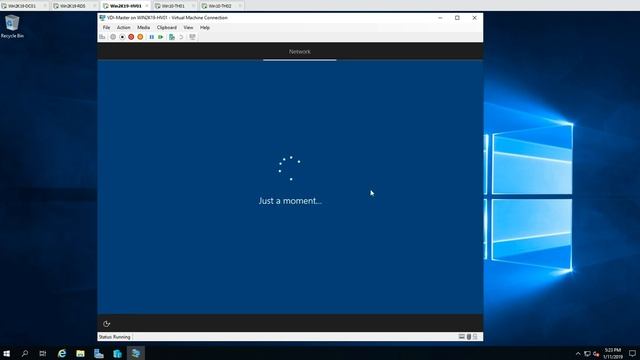The width and height of the screenshot is (640, 360).
Task: Click the Recycle Bin desktop icon
Action: pyautogui.click(x=12, y=27)
